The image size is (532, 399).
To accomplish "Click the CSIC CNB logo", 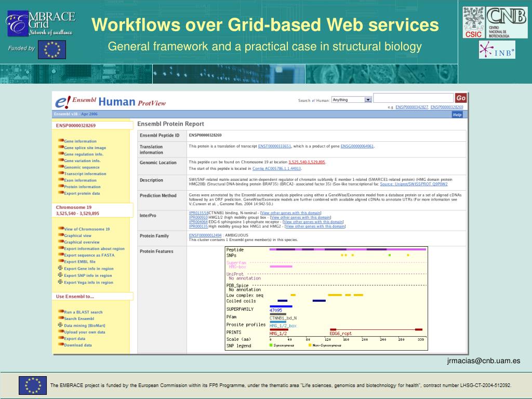I will pyautogui.click(x=495, y=22).
